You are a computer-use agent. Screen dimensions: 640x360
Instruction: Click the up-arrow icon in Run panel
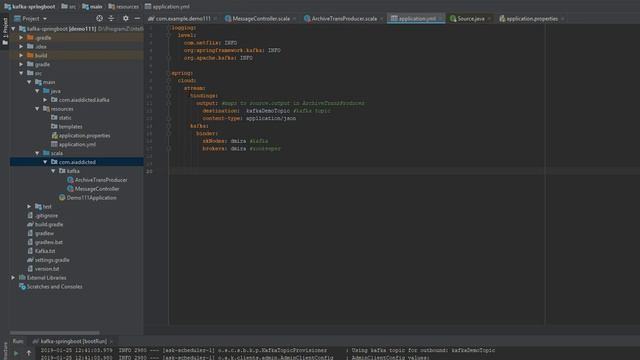pyautogui.click(x=29, y=353)
